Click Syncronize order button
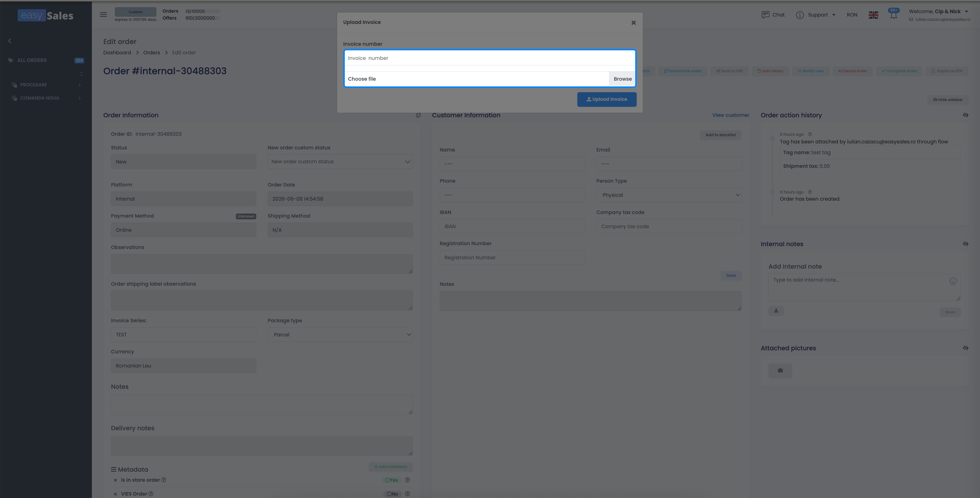The image size is (980, 498). (683, 71)
